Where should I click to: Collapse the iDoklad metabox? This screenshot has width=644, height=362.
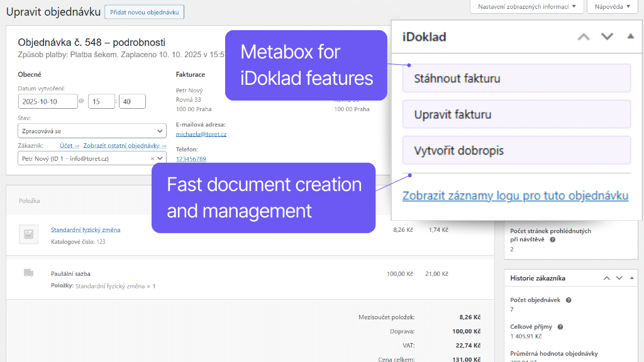631,36
